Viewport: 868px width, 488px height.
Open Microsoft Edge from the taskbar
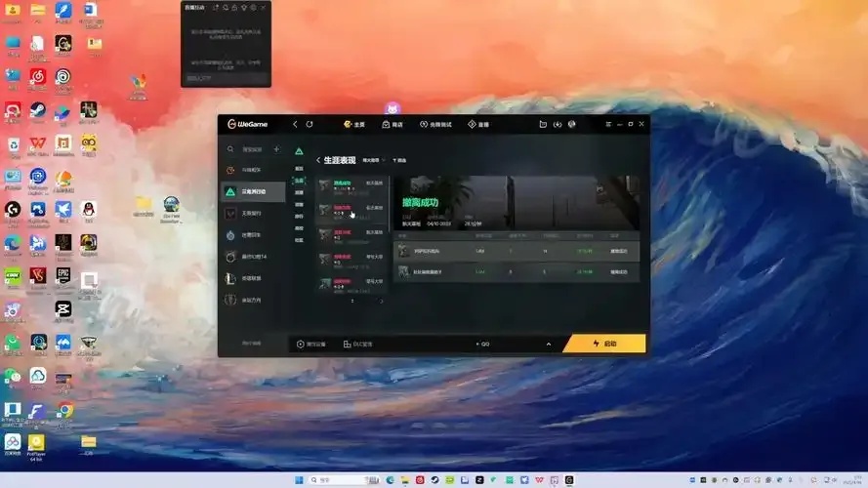pos(391,480)
